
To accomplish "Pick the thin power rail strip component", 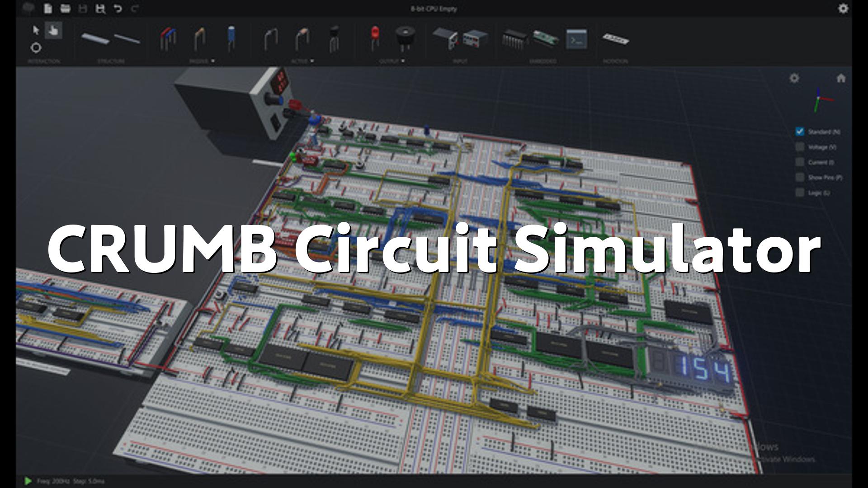I will coord(127,38).
